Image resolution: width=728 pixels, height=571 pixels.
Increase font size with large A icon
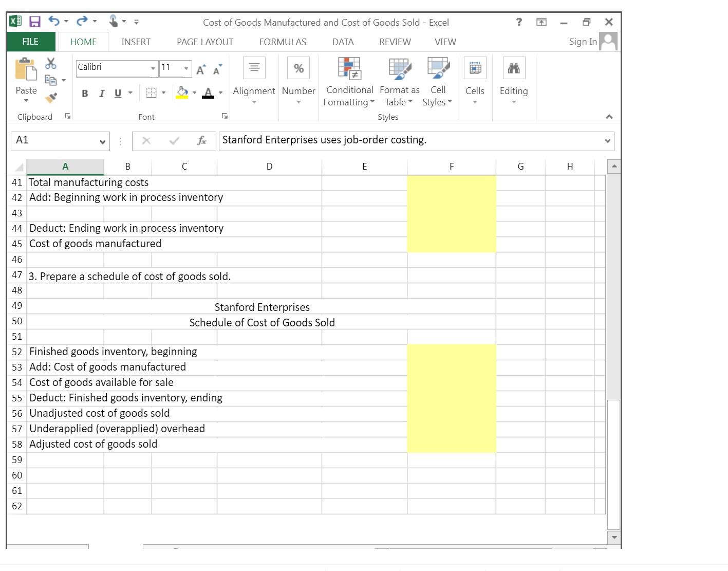tap(201, 69)
